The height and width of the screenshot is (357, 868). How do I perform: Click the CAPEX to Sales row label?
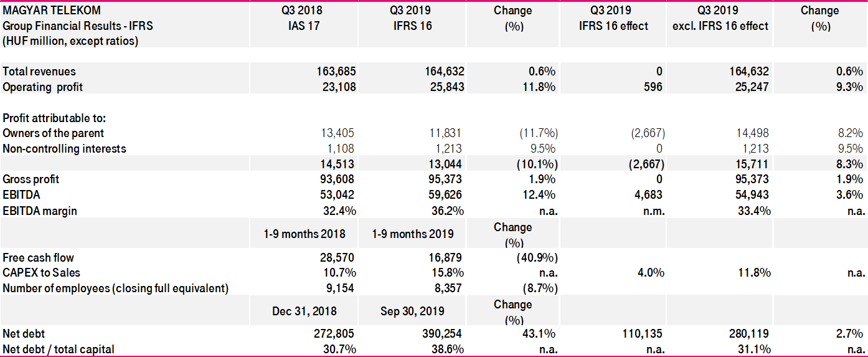41,272
